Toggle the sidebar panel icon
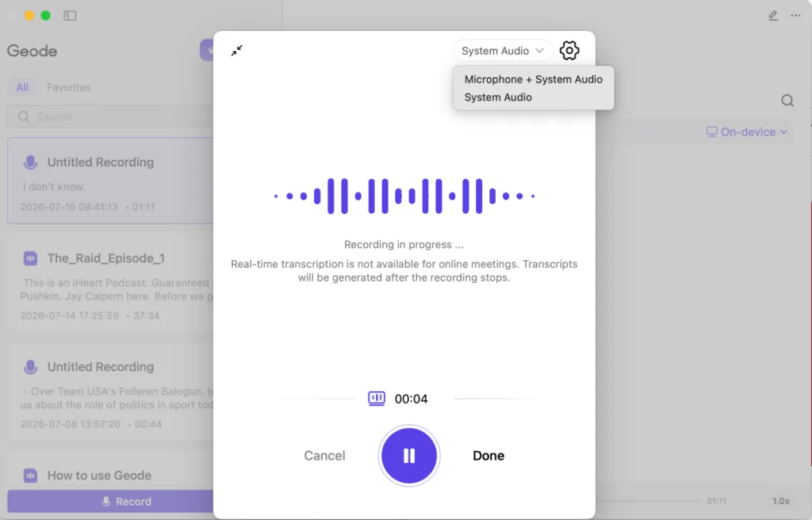812x520 pixels. (70, 16)
